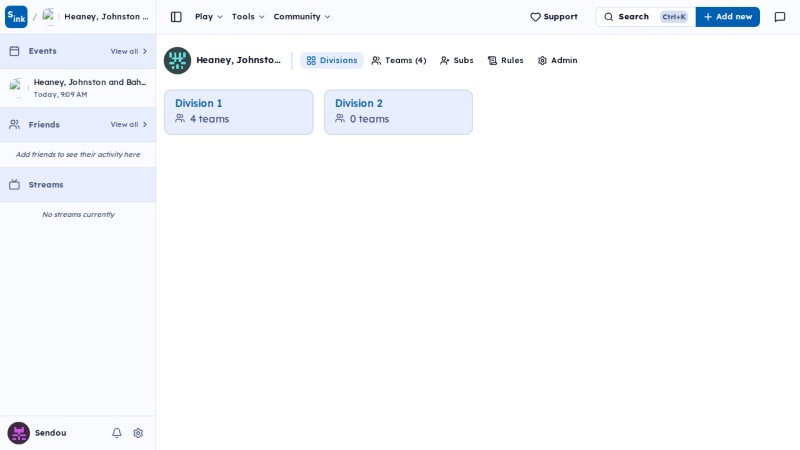Click 'Add friends to see their activity here'
The image size is (800, 450).
click(x=78, y=154)
